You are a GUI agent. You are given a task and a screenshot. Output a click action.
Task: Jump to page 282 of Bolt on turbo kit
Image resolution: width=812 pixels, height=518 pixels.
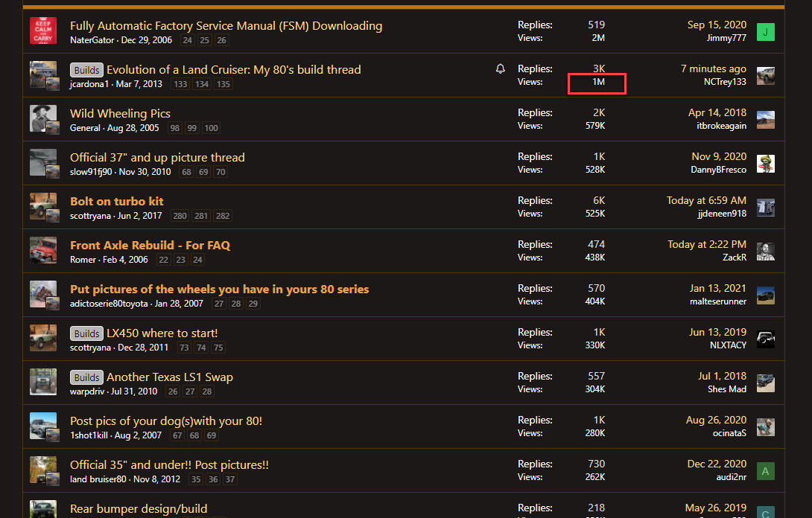click(x=222, y=217)
